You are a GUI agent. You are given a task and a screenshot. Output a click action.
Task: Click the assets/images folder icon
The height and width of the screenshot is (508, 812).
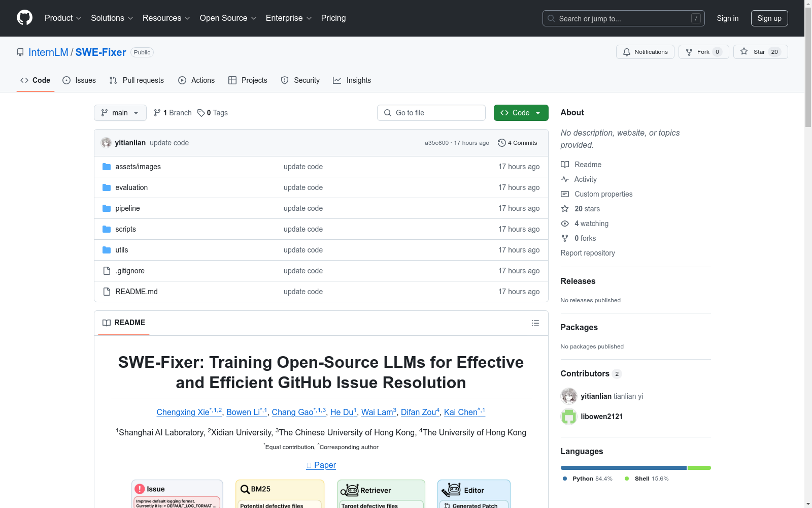107,167
